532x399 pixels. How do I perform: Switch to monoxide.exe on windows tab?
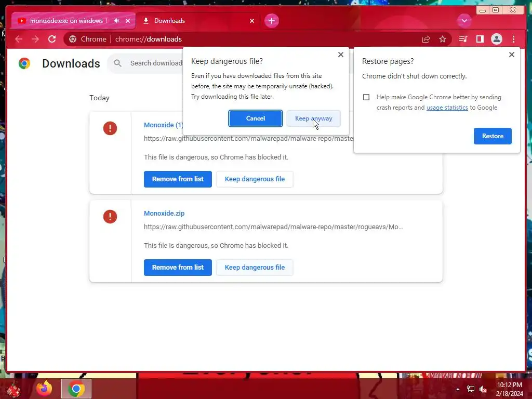coord(68,21)
